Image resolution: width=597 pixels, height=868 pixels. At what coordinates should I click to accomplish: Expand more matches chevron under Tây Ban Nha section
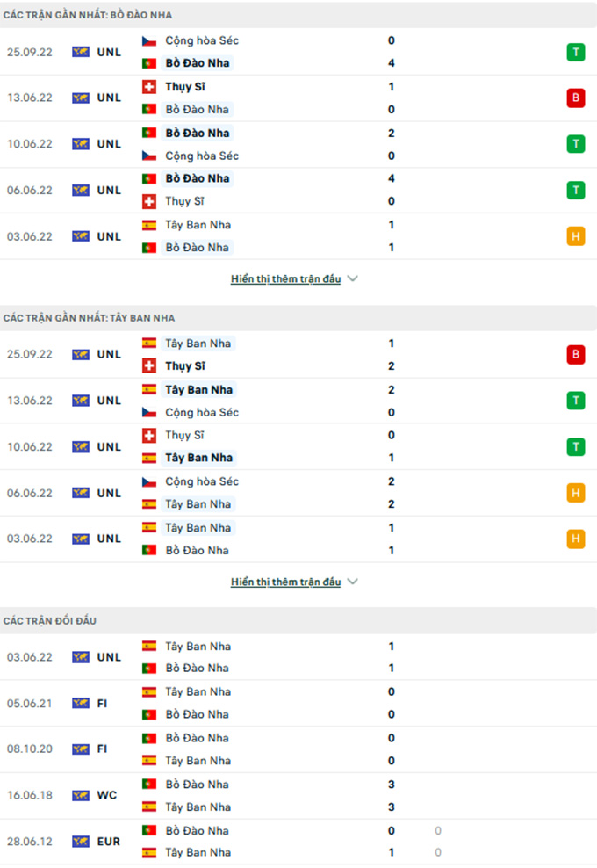(353, 582)
